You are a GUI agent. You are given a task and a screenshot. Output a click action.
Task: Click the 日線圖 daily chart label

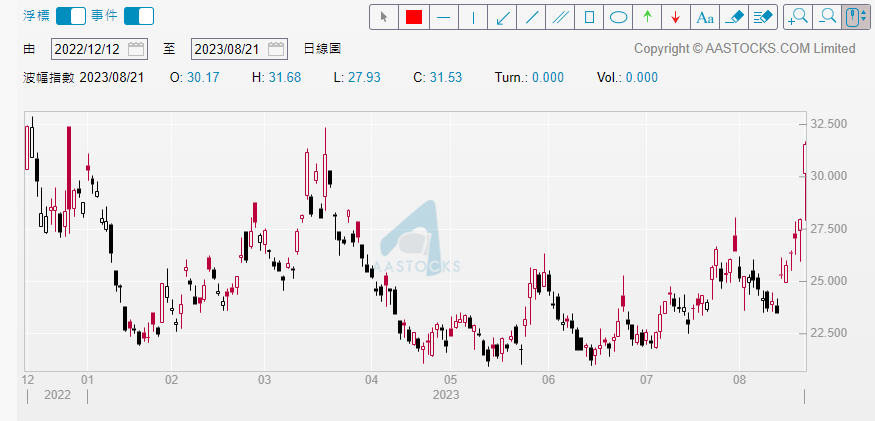click(322, 49)
